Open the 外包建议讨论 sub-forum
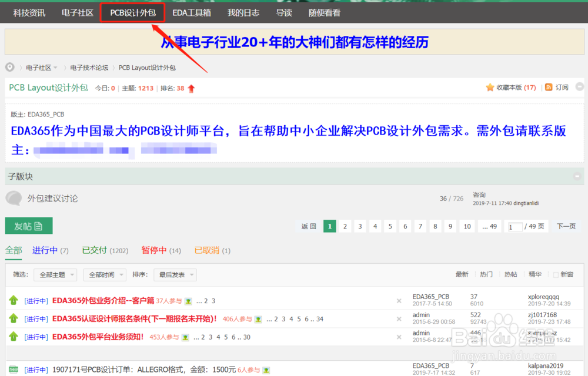Viewport: 588px width, 376px height. pos(52,199)
